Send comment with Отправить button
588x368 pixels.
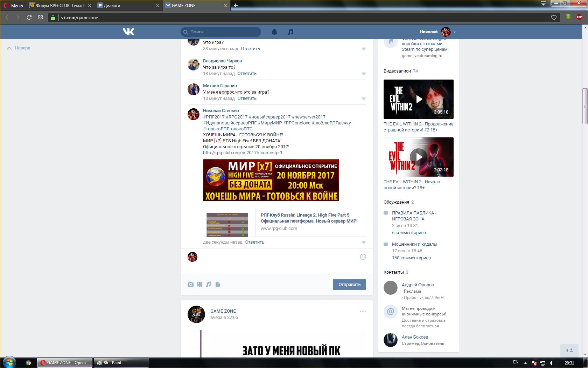click(x=349, y=285)
